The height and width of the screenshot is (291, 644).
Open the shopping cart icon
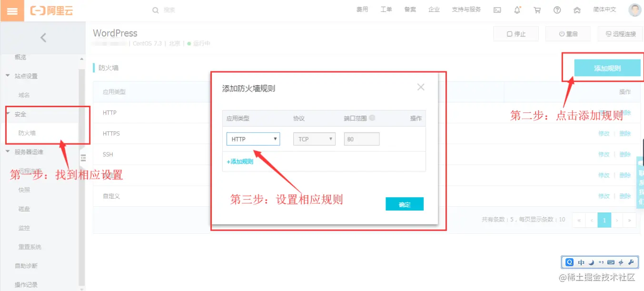pos(537,10)
